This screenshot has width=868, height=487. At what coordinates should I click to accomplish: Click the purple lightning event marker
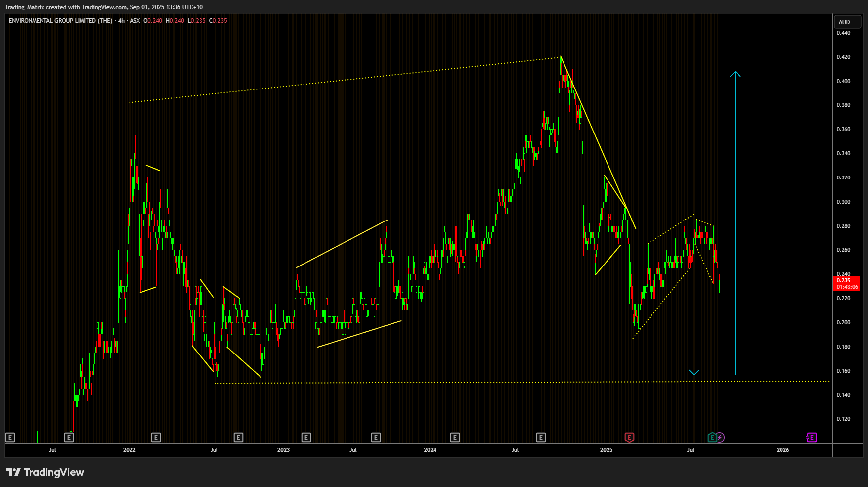[x=720, y=437]
